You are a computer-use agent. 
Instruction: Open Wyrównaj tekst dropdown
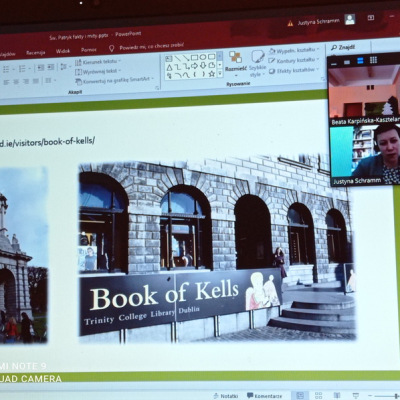(x=97, y=71)
